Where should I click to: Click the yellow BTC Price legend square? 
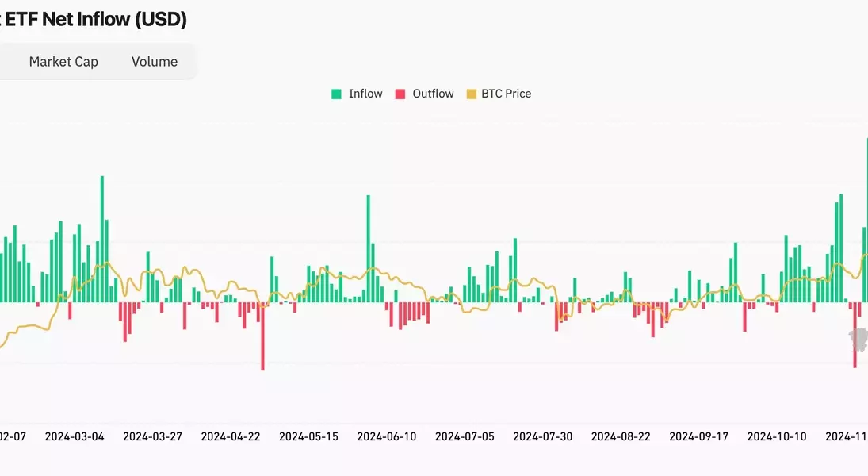click(x=469, y=94)
